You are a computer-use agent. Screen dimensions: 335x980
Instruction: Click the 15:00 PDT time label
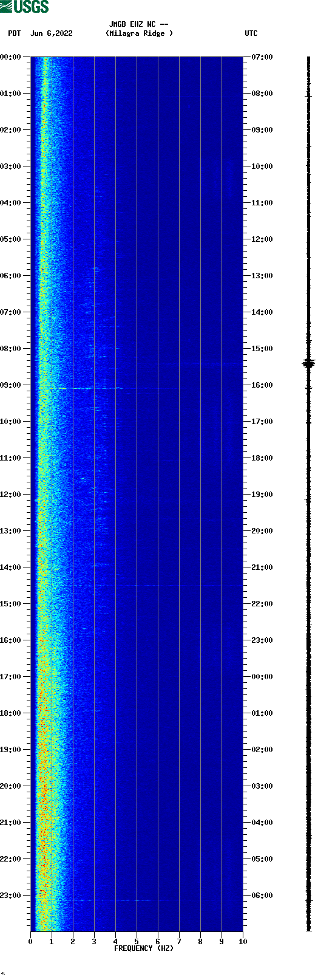[11, 604]
